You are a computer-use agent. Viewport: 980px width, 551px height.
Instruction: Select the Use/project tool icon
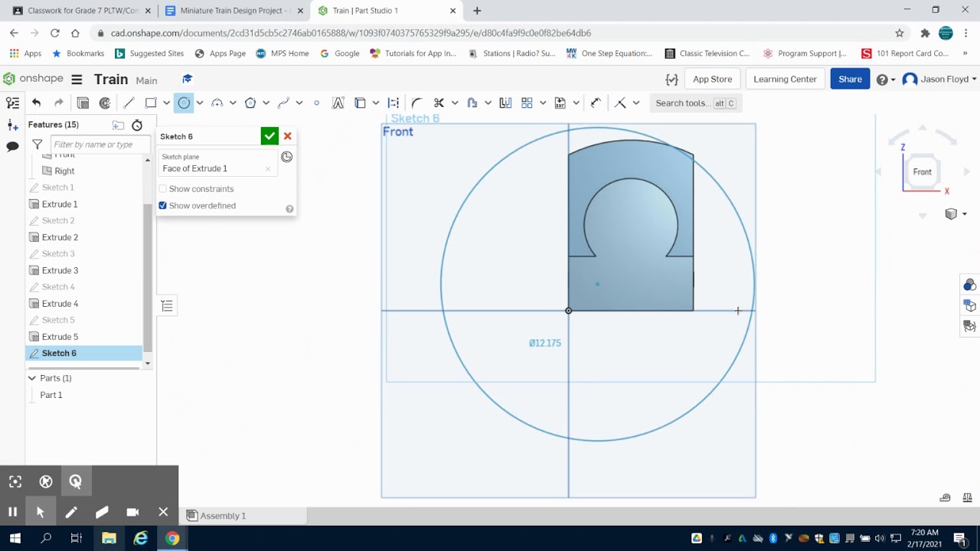pyautogui.click(x=361, y=103)
